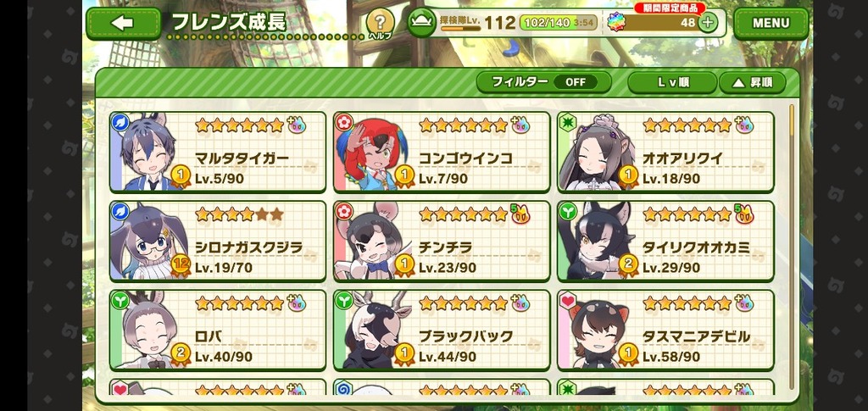The image size is (868, 411).
Task: Select the 探検隊 helmet icon
Action: point(422,22)
